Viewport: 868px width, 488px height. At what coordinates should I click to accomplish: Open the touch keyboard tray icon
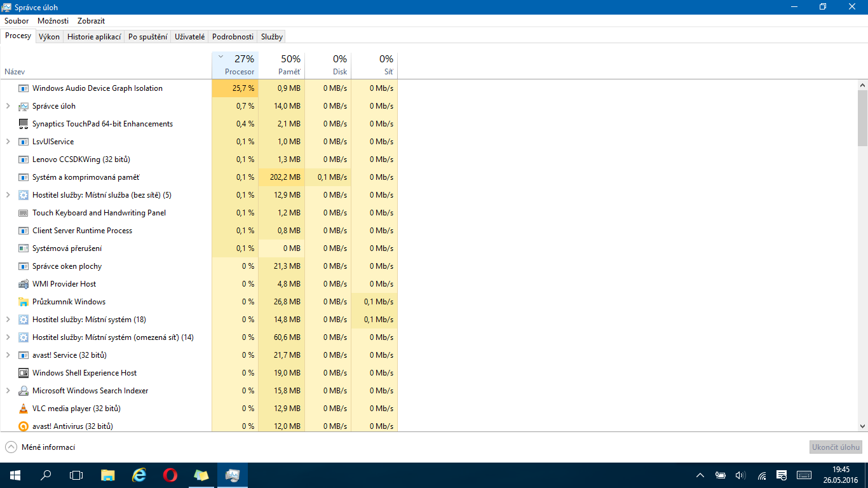tap(804, 475)
